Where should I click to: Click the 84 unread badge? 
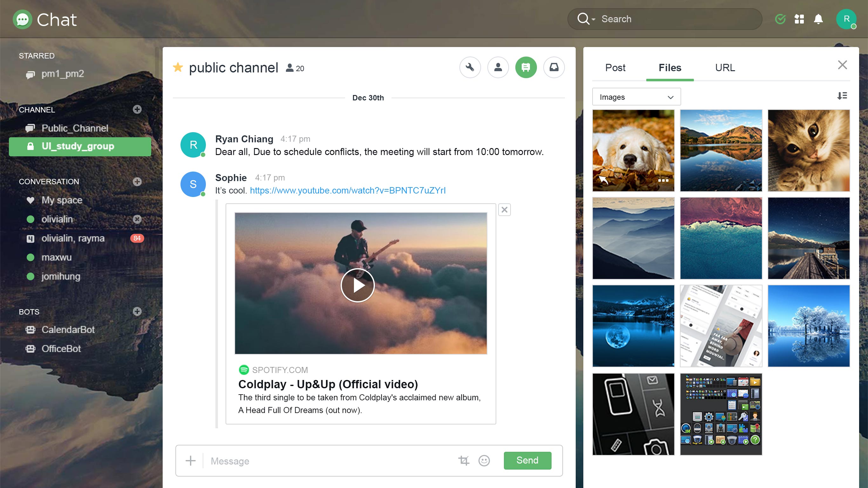click(137, 238)
